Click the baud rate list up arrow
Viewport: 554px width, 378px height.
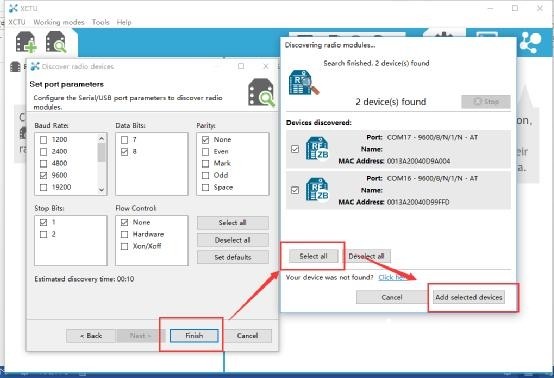tap(101, 138)
